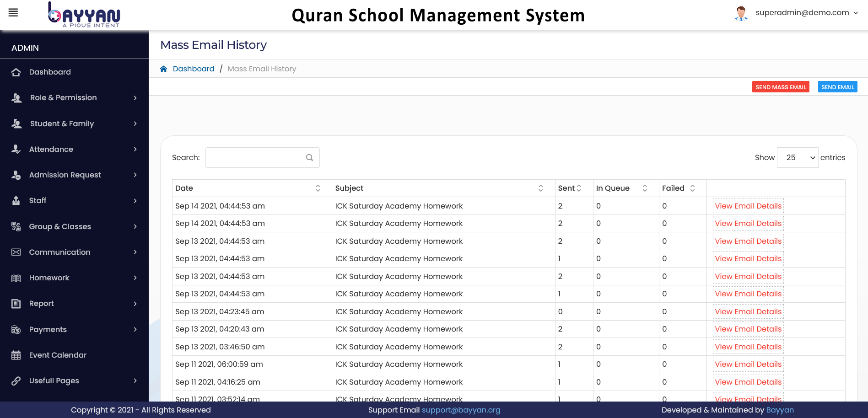Select Payments in the sidebar
The image size is (868, 418).
coord(48,329)
